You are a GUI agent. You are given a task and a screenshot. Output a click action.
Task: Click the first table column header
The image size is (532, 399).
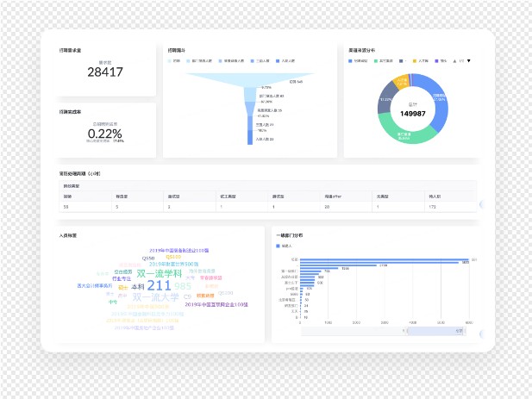(x=67, y=196)
